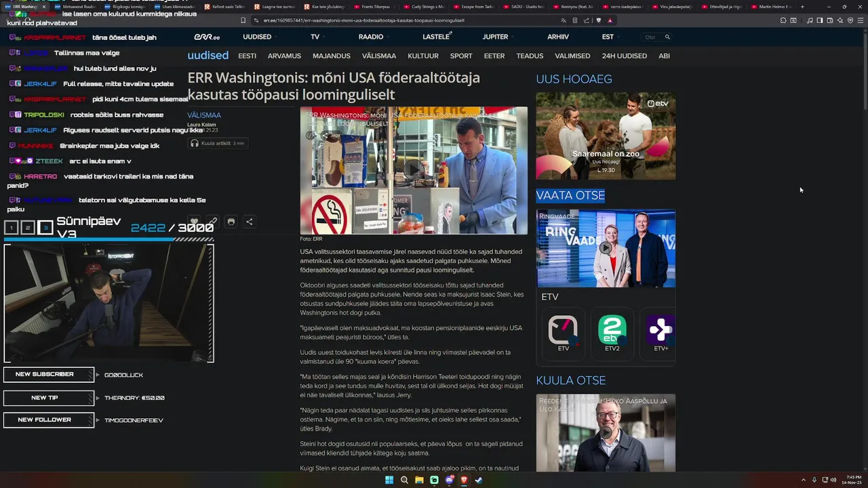Click the stream overlay box number 2

[28, 228]
